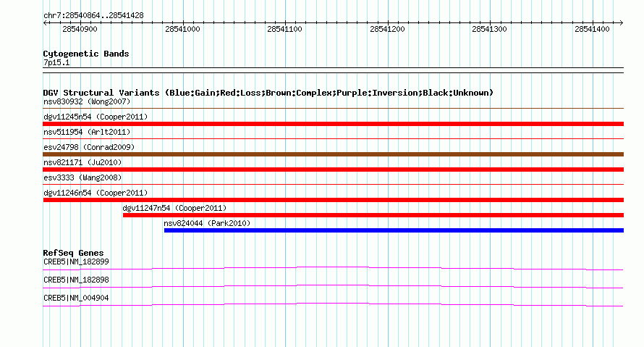Screen dimensions: 644x347
Task: Select variant label dgv11247n54 (Cooper2011)
Action: tap(174, 208)
